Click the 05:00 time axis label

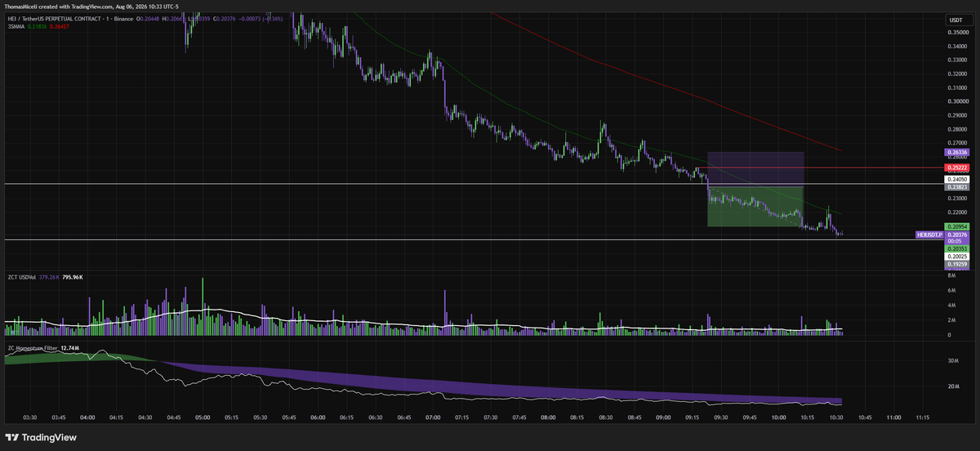coord(203,417)
